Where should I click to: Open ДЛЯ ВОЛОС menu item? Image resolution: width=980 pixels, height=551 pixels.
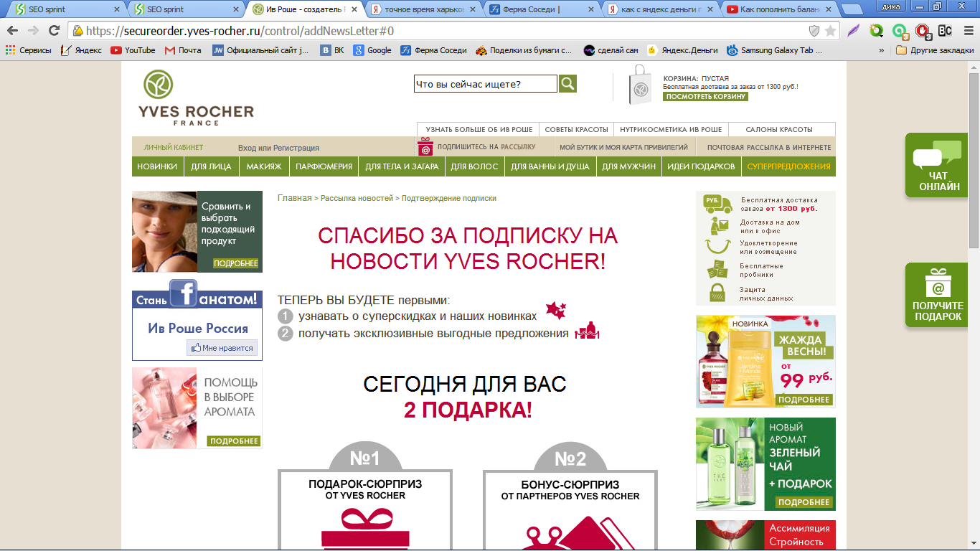coord(474,166)
